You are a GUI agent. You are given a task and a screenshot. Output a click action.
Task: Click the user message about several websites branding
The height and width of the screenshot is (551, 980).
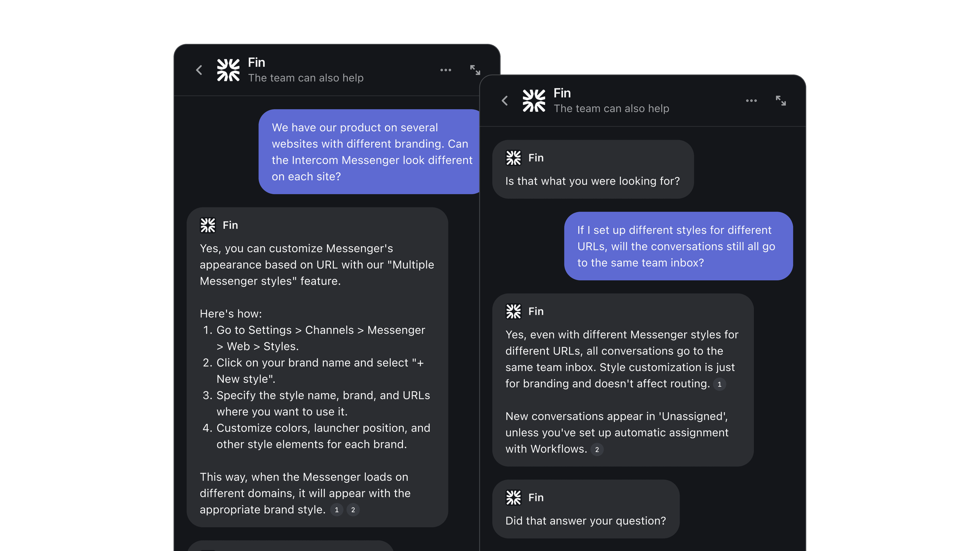pos(369,152)
